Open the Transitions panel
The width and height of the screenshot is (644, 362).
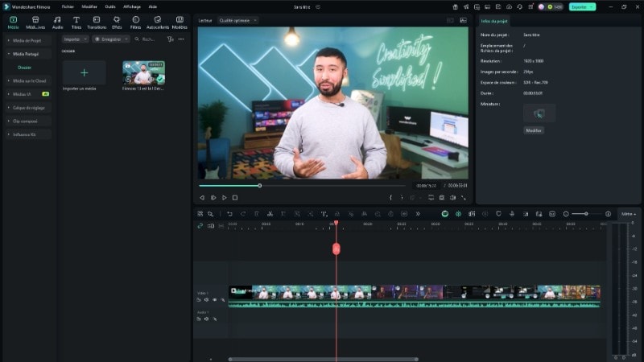pos(97,23)
